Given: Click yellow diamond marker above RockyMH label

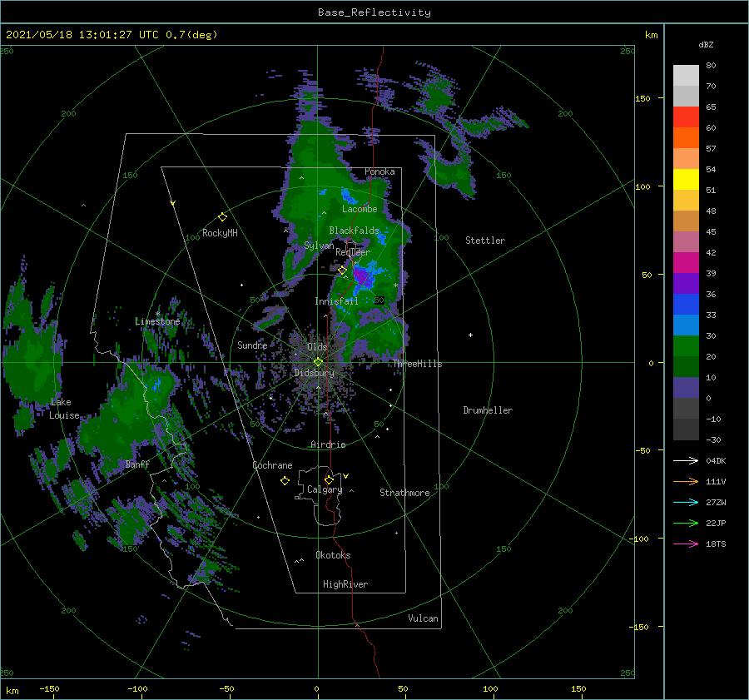Looking at the screenshot, I should point(222,217).
